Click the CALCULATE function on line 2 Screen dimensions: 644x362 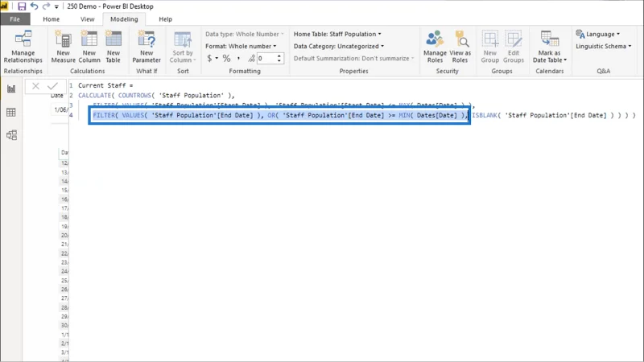point(94,95)
